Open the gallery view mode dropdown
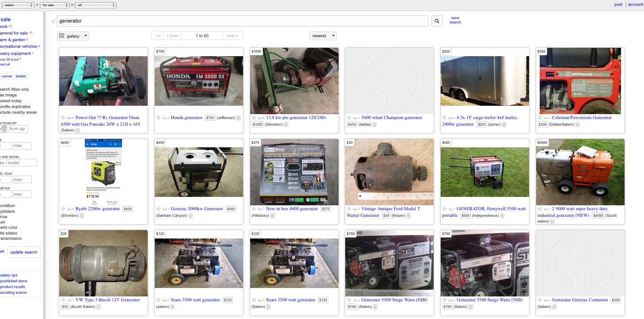Screen dimensions: 644x319 [x=73, y=36]
